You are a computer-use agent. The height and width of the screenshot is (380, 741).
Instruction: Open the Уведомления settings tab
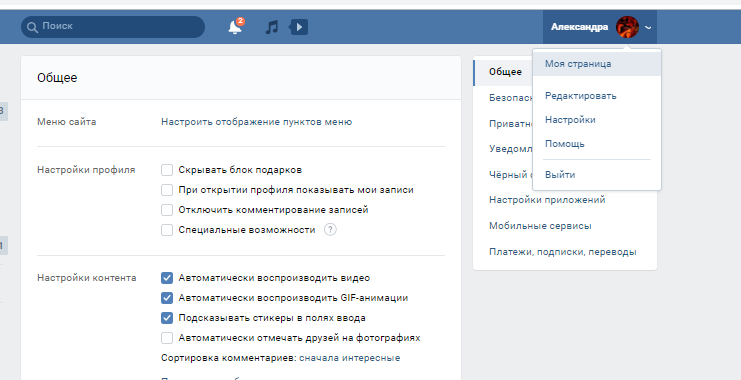coord(511,149)
